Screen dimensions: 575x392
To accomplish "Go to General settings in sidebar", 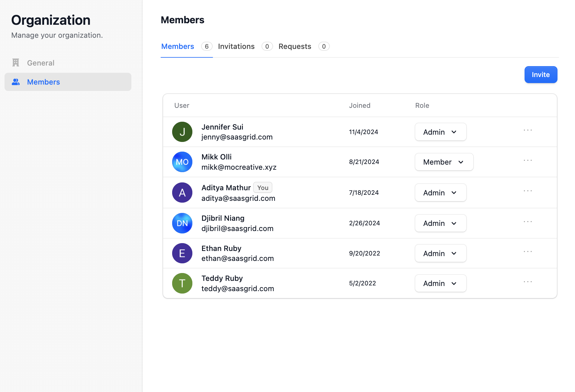I will pos(41,63).
